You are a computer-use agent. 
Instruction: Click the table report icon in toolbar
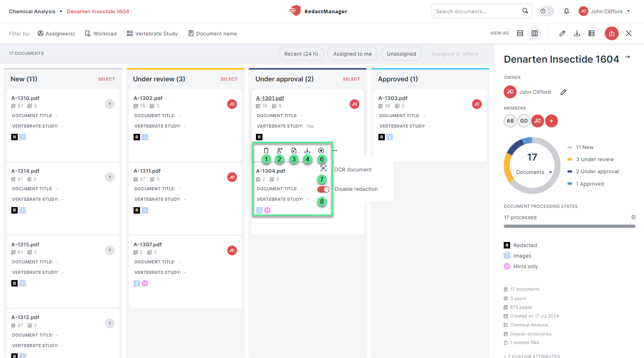pyautogui.click(x=591, y=33)
